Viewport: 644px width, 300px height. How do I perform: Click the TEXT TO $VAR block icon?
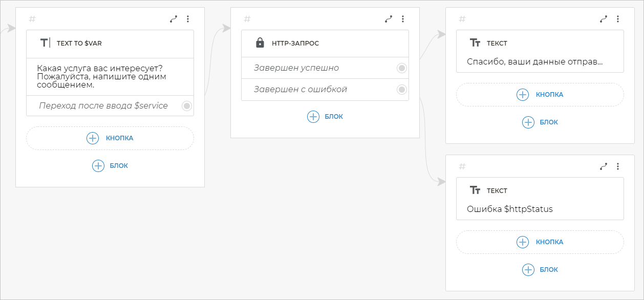click(x=45, y=43)
